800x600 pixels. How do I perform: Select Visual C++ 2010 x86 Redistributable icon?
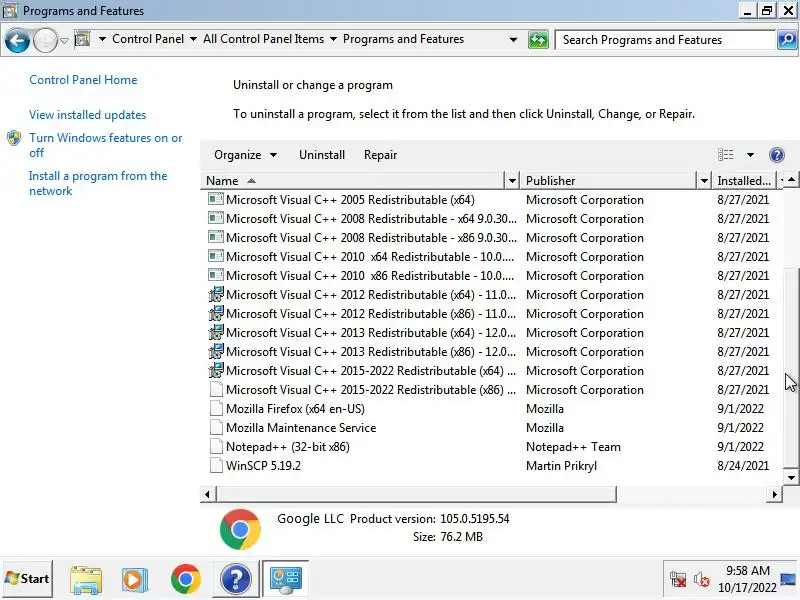(x=216, y=276)
